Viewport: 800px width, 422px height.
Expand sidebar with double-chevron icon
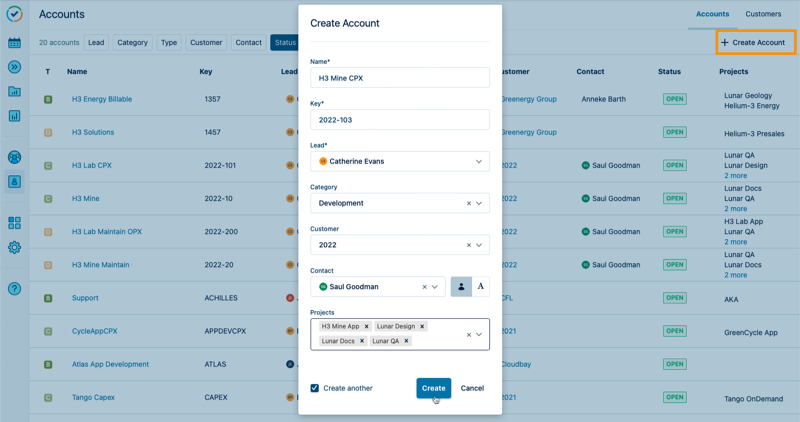[x=14, y=67]
